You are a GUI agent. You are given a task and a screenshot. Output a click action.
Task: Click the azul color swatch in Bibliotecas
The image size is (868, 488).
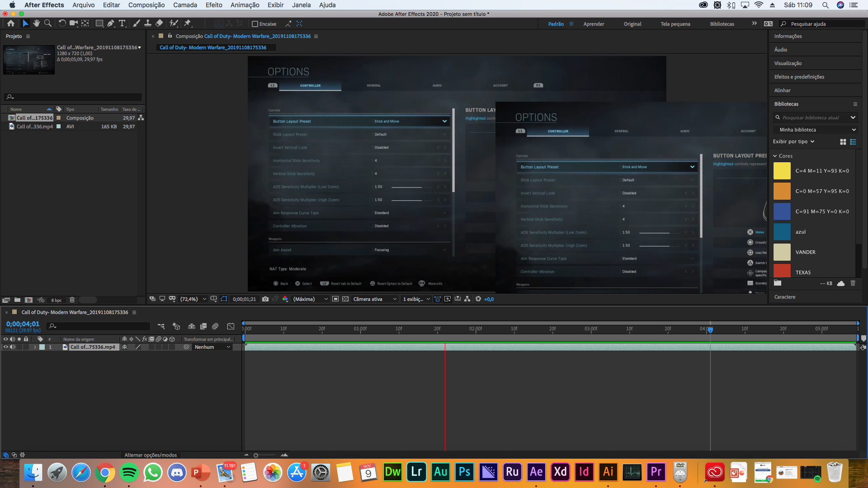click(x=783, y=232)
